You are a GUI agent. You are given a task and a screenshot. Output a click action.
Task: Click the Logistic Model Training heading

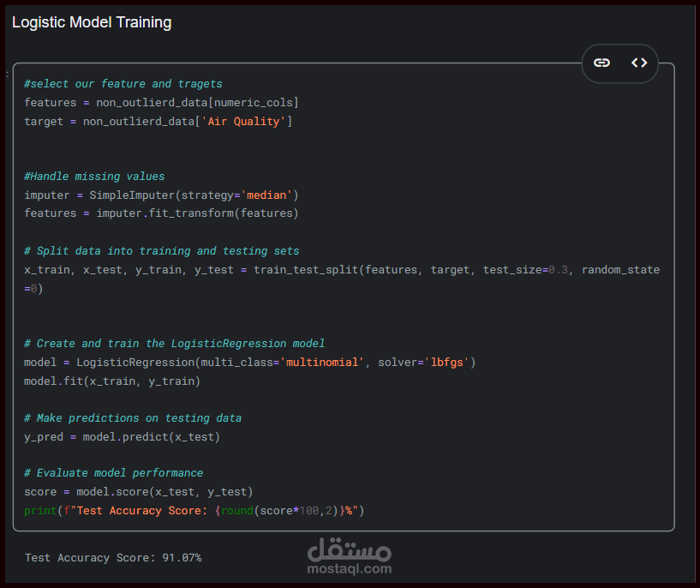(x=92, y=22)
